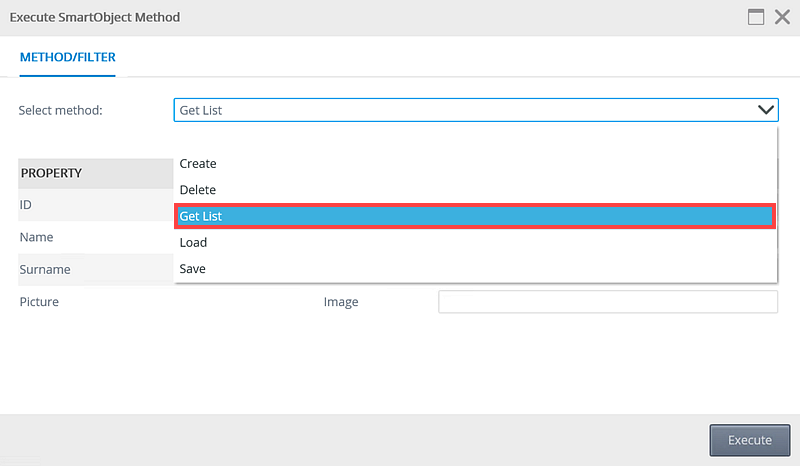The height and width of the screenshot is (466, 800).
Task: Select the highlighted Get List option
Action: [x=475, y=216]
